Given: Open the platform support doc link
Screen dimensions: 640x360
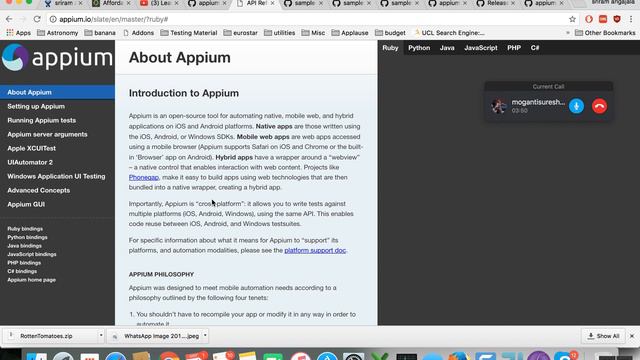Looking at the screenshot, I should pos(315,250).
